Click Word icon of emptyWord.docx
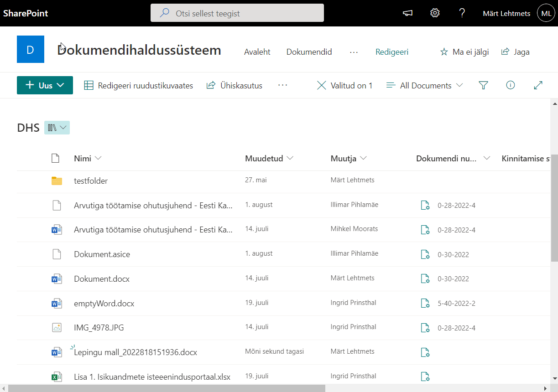558x392 pixels. click(57, 303)
